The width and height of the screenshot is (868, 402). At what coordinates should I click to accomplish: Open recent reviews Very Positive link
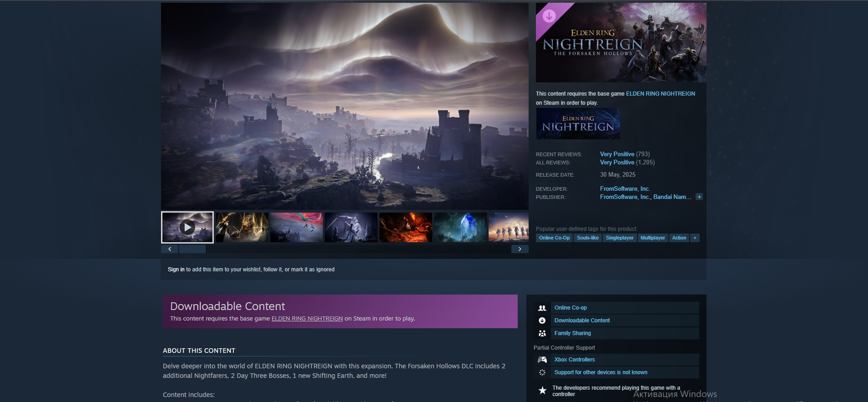[x=617, y=154]
